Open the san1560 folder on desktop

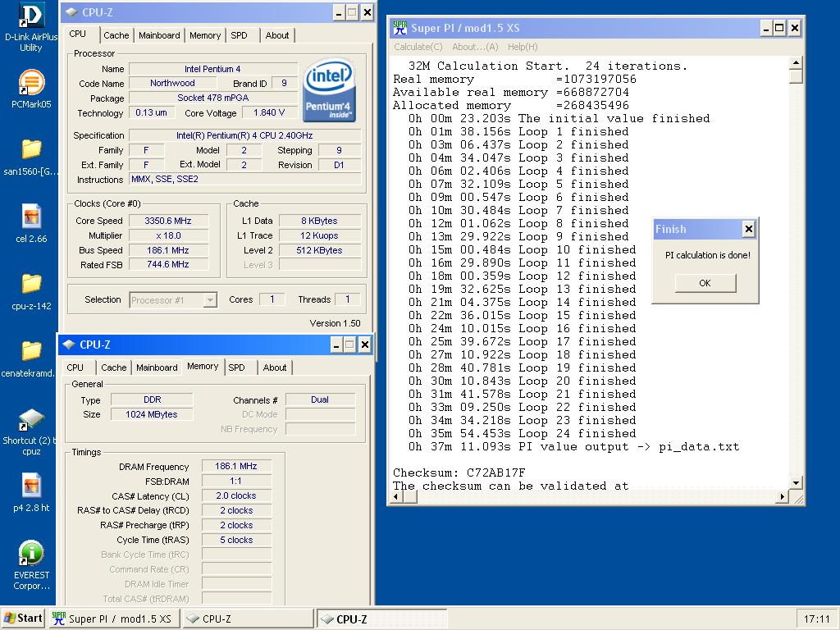coord(31,149)
